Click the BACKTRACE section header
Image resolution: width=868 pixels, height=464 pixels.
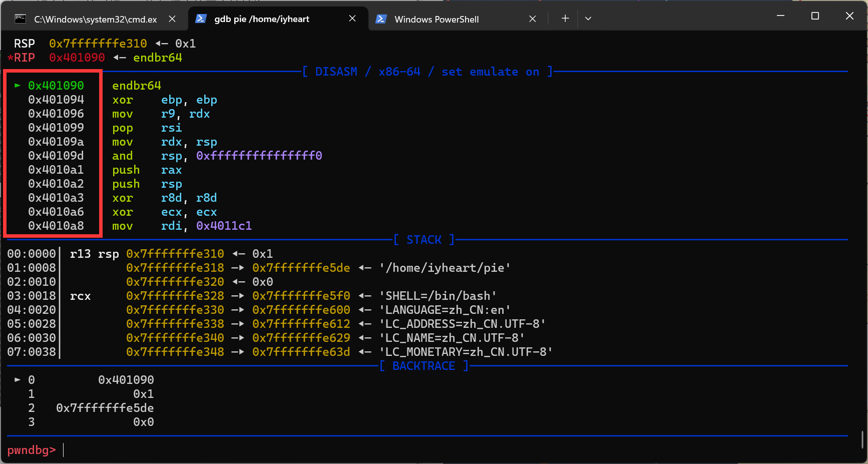click(x=424, y=366)
